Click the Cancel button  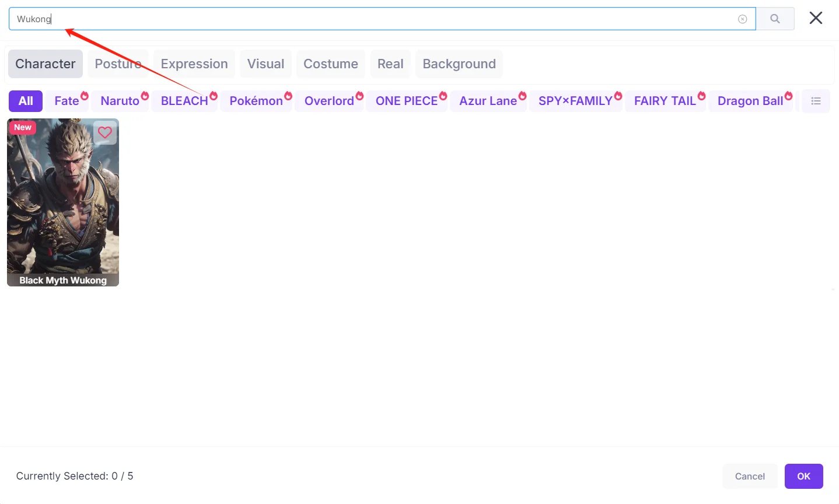click(x=750, y=476)
